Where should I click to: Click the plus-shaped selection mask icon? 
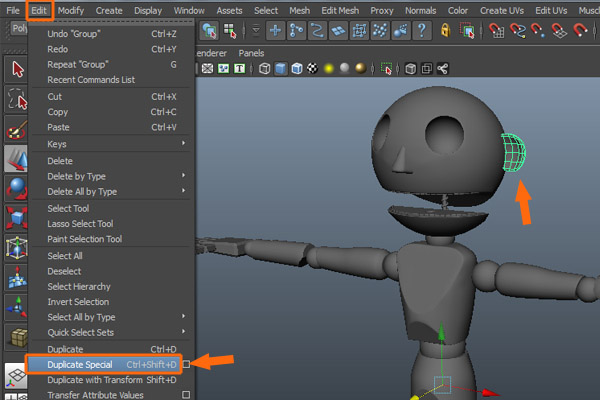(275, 31)
